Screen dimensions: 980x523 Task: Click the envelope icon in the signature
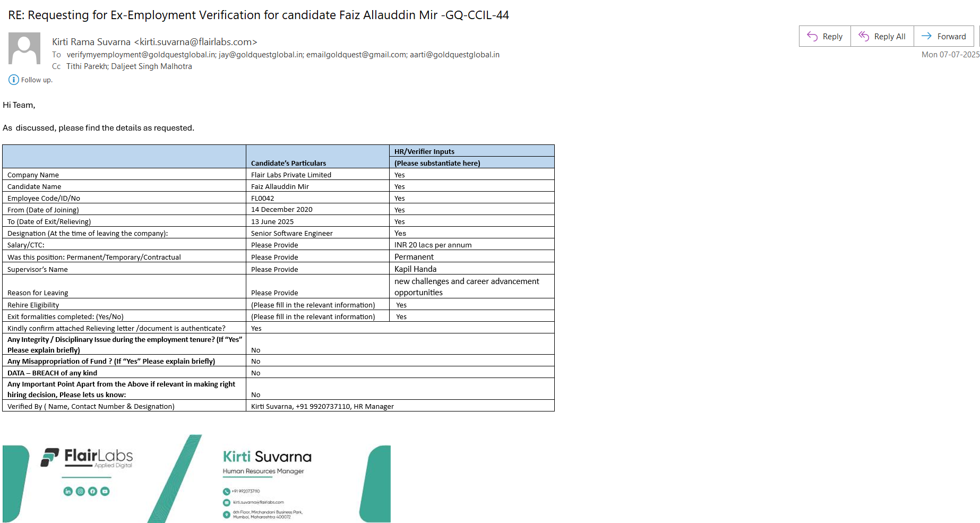227,502
